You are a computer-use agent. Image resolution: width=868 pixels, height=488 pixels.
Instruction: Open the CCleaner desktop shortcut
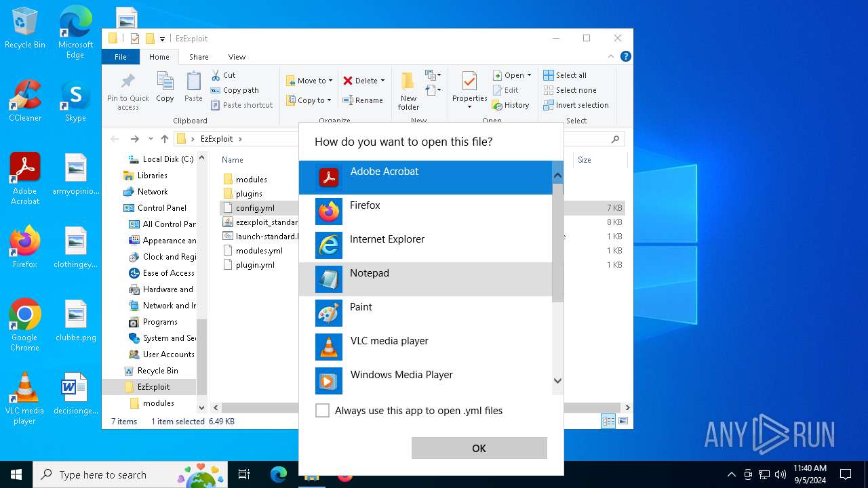tap(25, 100)
